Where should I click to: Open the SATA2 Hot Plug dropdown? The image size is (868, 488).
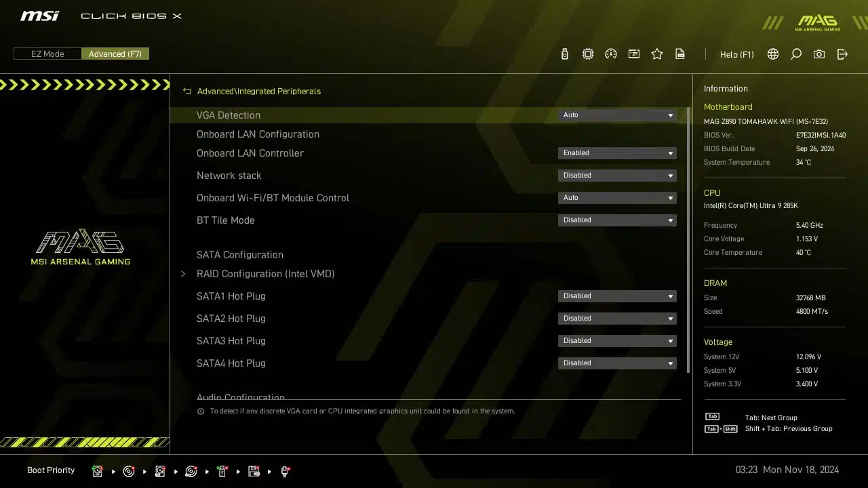[617, 319]
